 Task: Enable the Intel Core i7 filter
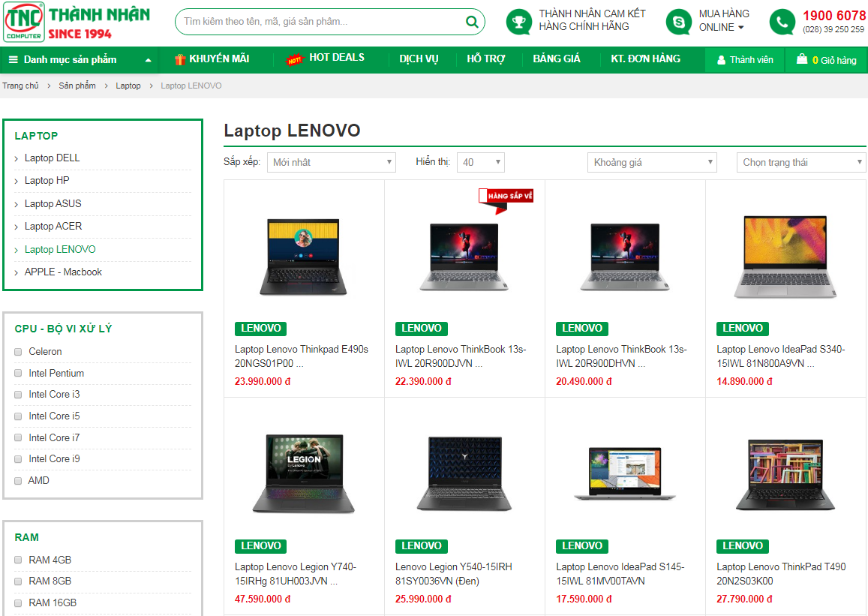18,437
